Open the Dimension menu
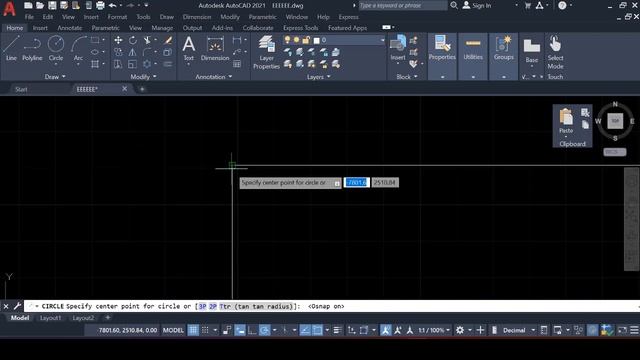 (x=197, y=17)
